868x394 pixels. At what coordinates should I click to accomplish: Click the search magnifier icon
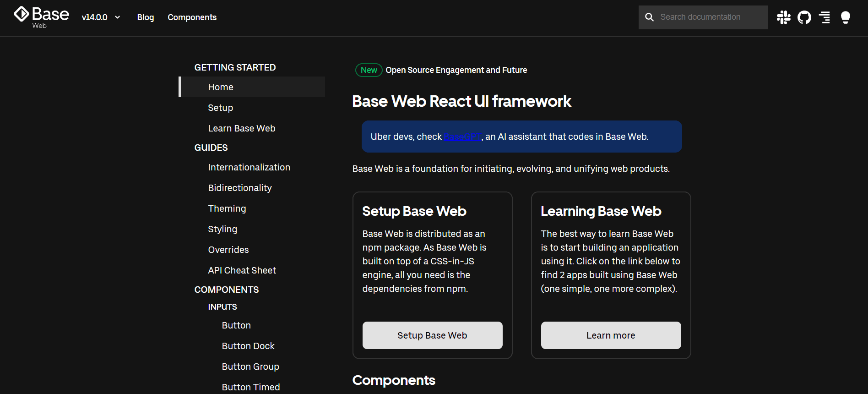click(x=649, y=17)
